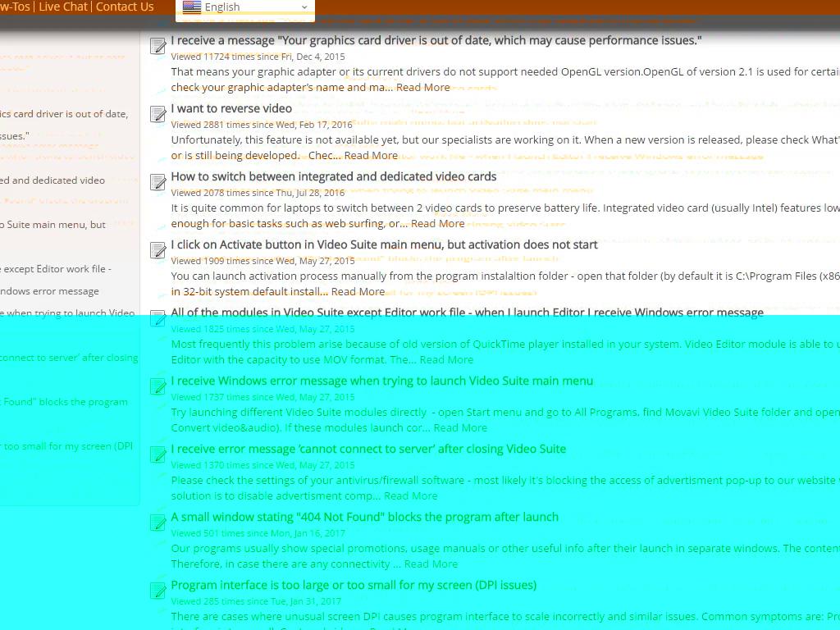Open article "I receive error message 'cannot connect to server'"

[x=368, y=449]
